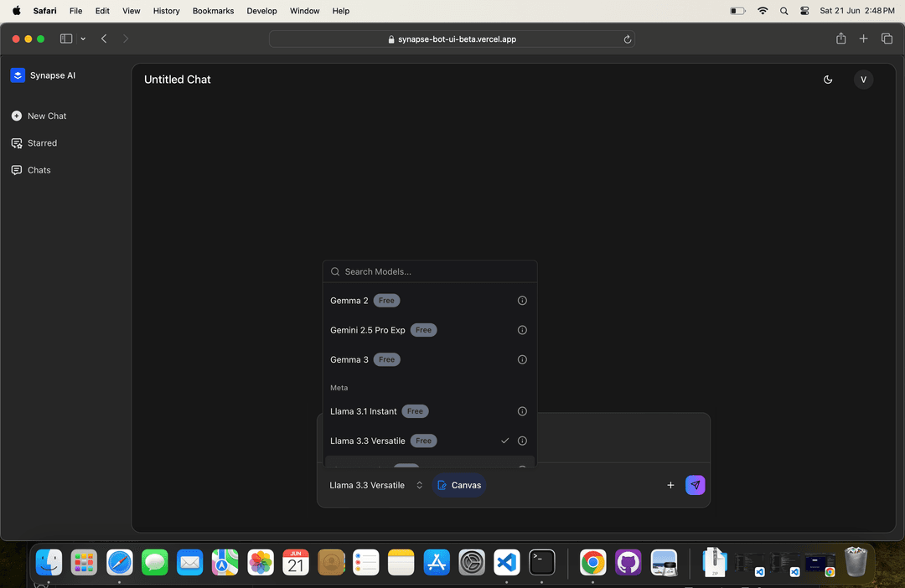Open Chrome from the Dock
Screen dimensions: 905x588
click(x=592, y=562)
